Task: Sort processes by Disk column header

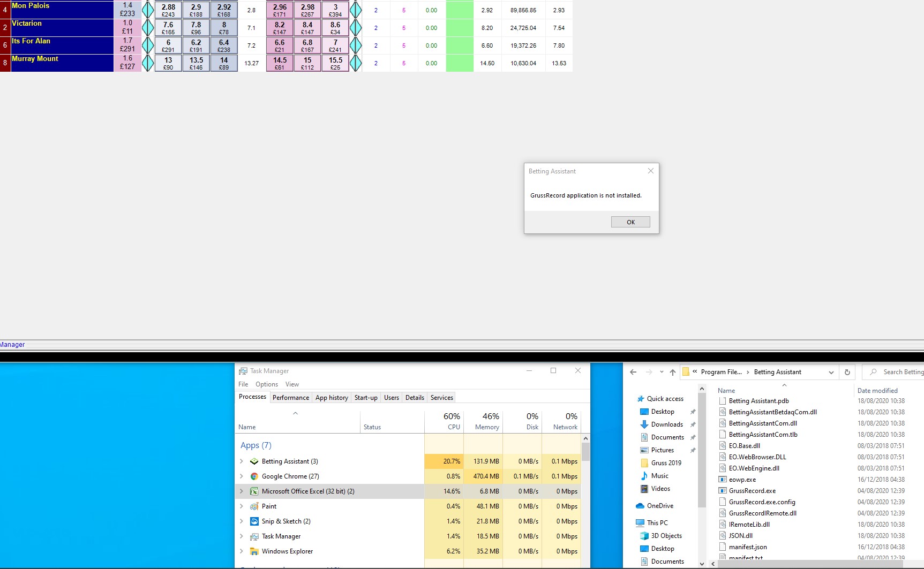Action: click(522, 421)
